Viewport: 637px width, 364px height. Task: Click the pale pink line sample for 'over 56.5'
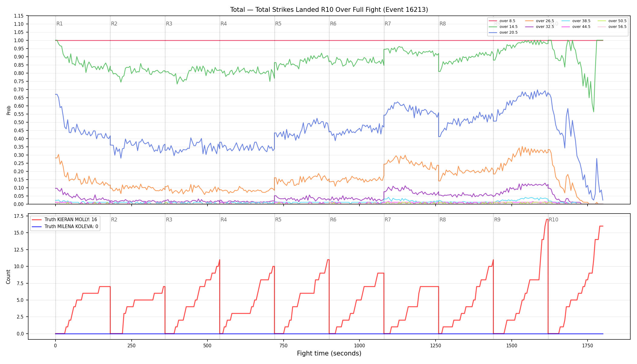pyautogui.click(x=602, y=27)
